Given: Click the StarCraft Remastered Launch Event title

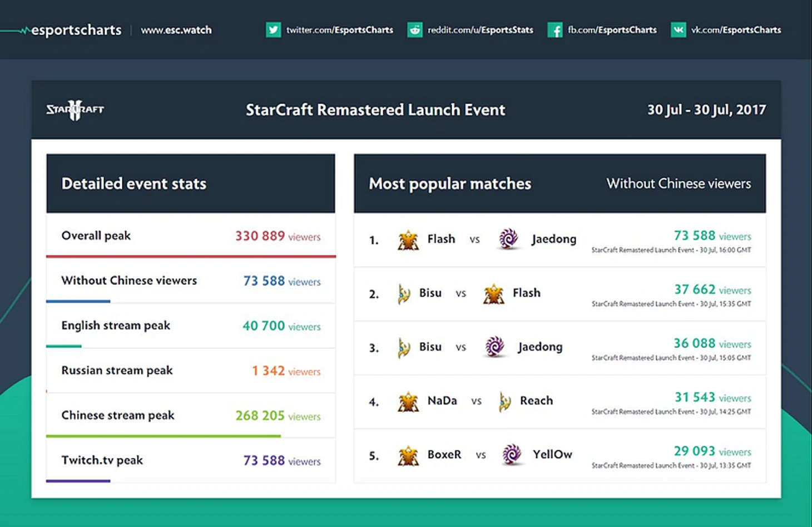Looking at the screenshot, I should pos(375,110).
